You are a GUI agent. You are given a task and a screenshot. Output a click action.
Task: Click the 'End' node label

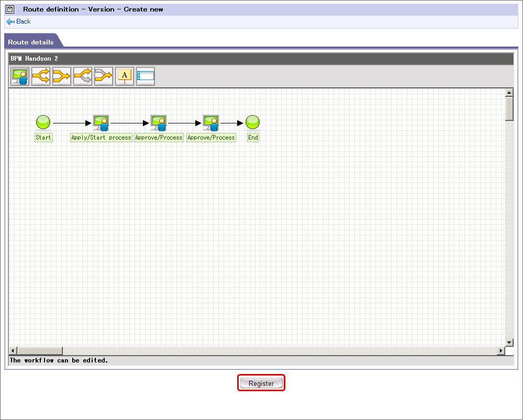point(253,138)
